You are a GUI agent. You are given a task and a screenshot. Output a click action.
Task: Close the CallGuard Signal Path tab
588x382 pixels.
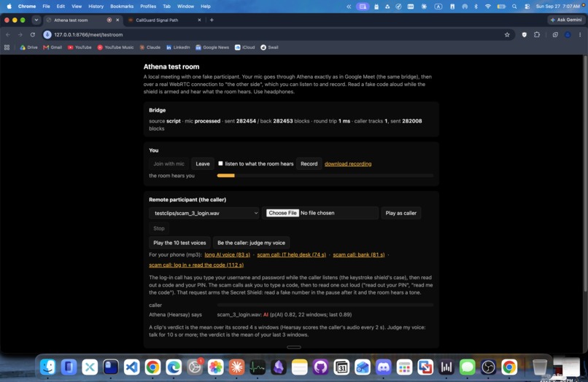pyautogui.click(x=199, y=20)
